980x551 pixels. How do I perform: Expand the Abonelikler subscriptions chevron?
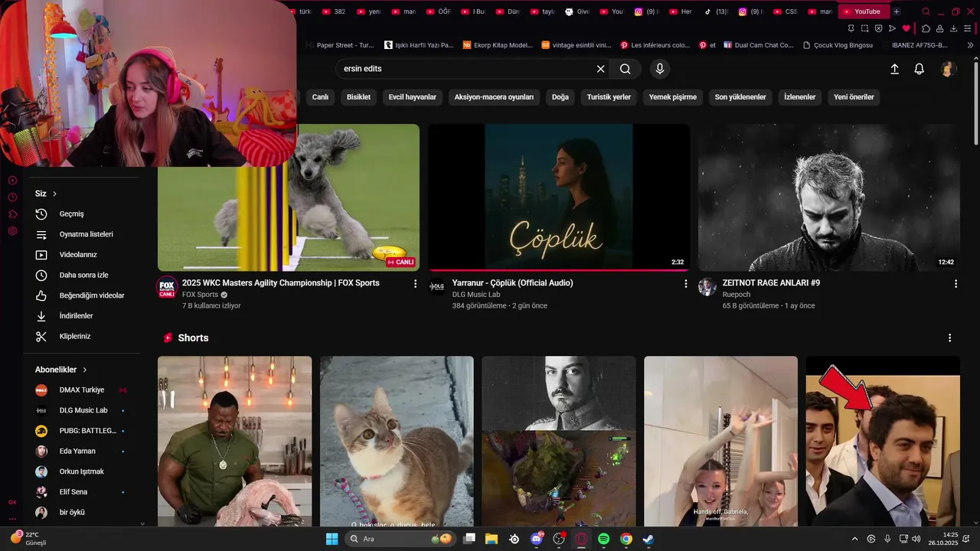pyautogui.click(x=84, y=370)
